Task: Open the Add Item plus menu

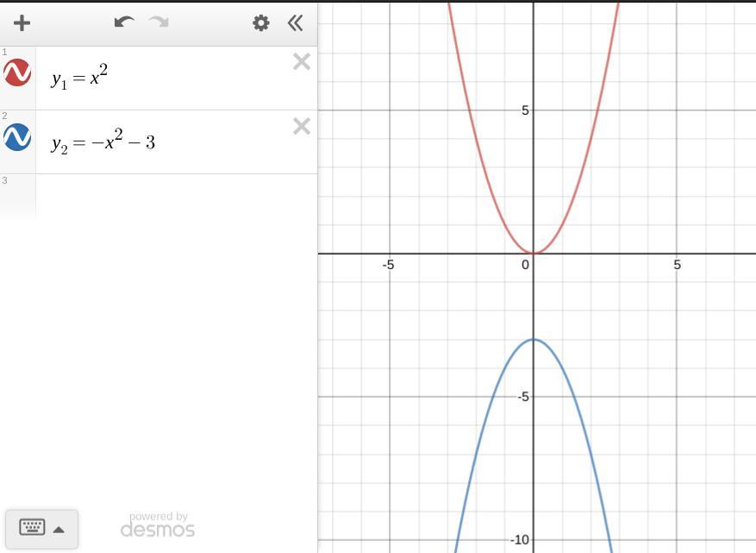Action: [22, 22]
